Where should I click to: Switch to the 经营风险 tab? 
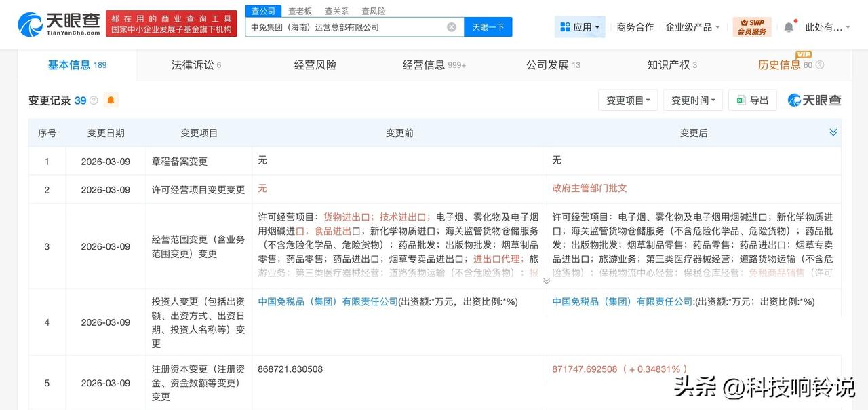(315, 65)
